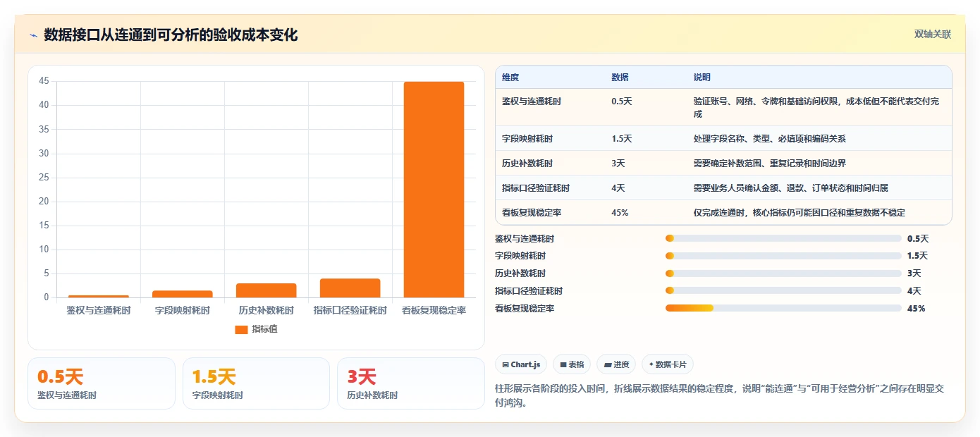This screenshot has height=437, width=980.
Task: Click the description 处理字段名称、类型、必填项和编码关系
Action: coord(770,139)
